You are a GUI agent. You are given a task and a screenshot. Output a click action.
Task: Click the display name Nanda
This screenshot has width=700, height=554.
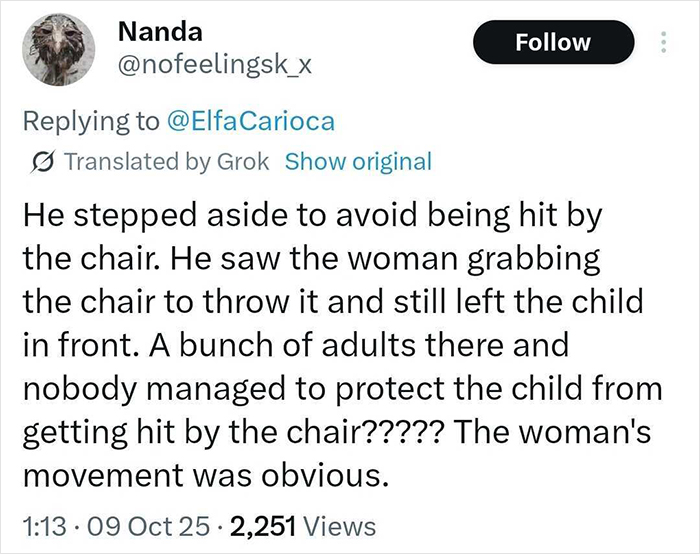point(150,32)
